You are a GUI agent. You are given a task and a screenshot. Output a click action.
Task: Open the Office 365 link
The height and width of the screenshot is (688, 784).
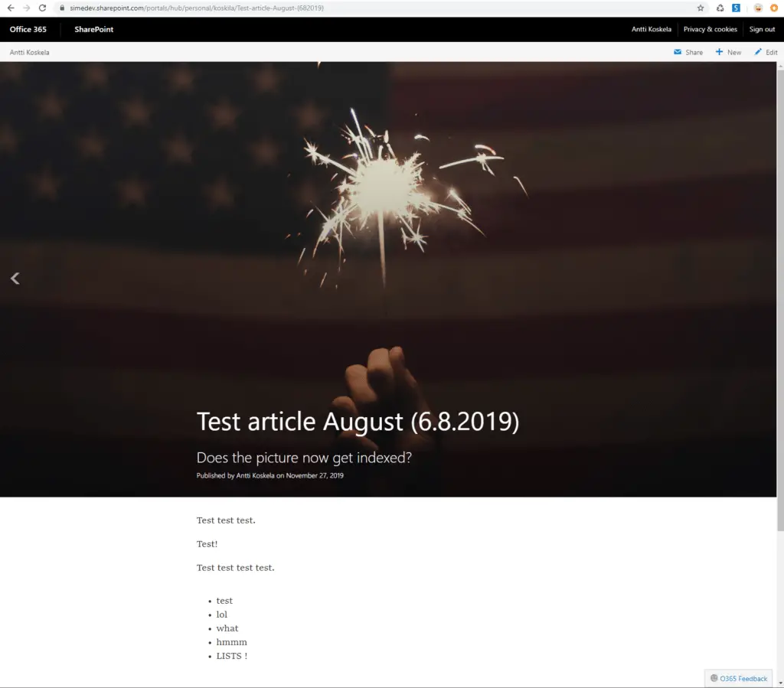(x=28, y=29)
